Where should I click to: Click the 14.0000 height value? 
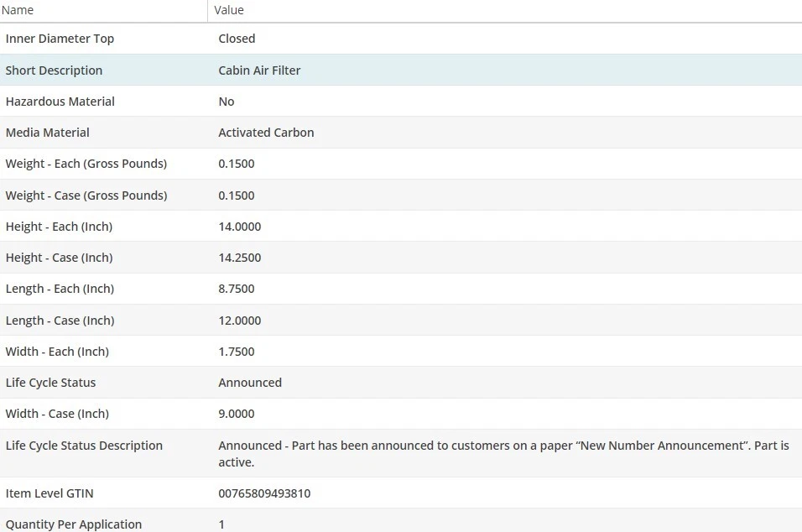239,227
